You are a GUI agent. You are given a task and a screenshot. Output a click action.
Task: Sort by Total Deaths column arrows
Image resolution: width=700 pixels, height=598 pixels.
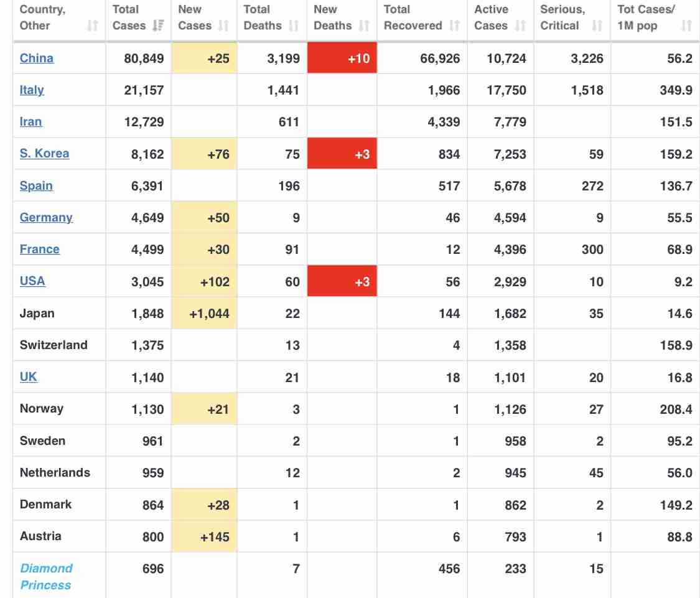click(x=294, y=26)
